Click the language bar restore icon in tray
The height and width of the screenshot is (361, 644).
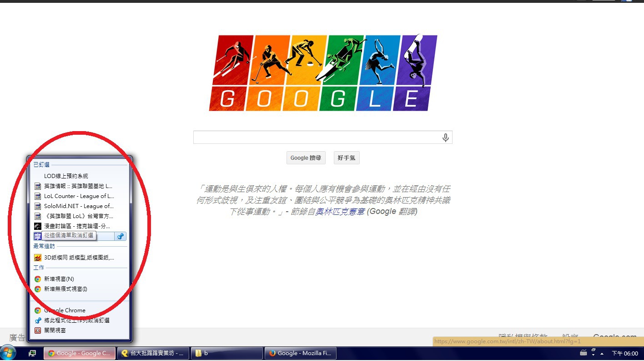point(593,349)
